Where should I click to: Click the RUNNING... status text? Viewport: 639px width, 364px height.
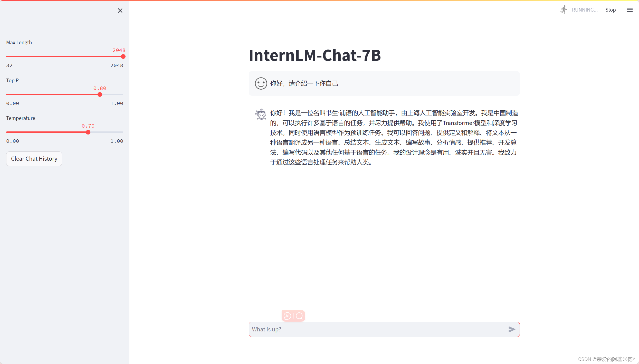[x=585, y=10]
